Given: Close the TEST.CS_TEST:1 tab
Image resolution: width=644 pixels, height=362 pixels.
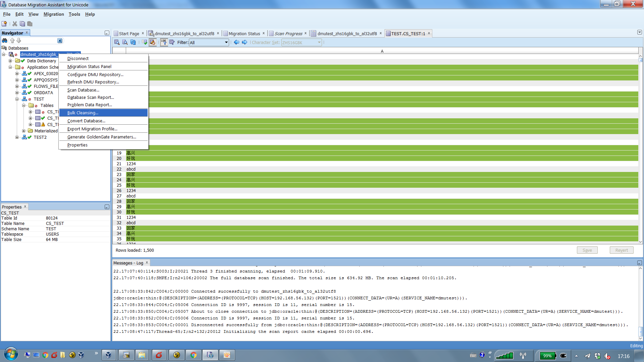Looking at the screenshot, I should click(429, 33).
